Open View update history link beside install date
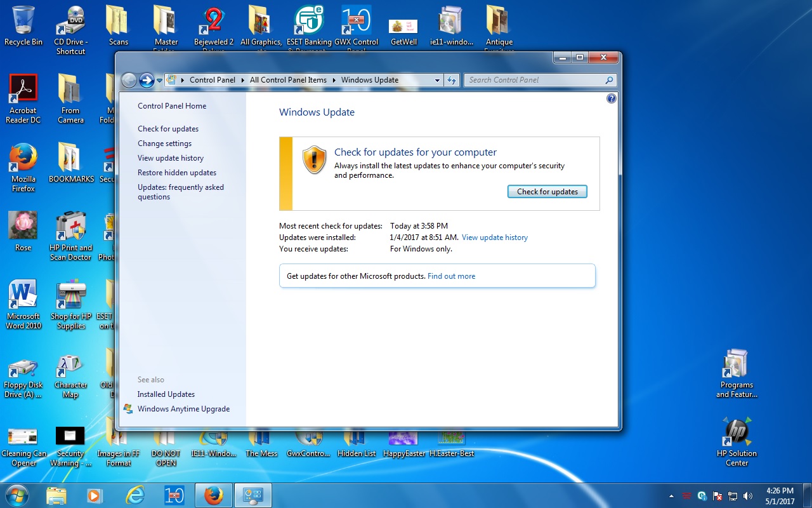Image resolution: width=812 pixels, height=508 pixels. [495, 237]
